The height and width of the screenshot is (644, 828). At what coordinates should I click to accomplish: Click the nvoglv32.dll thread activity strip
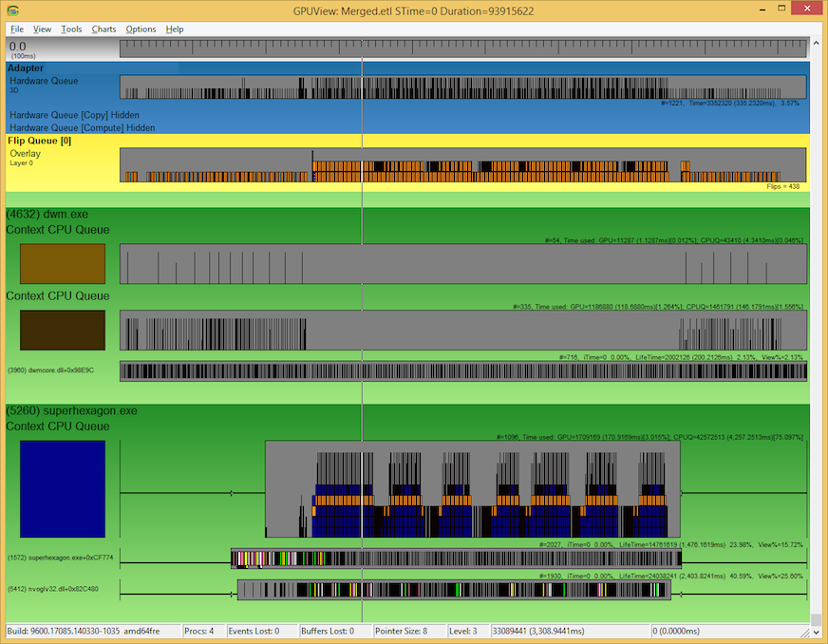[x=454, y=590]
